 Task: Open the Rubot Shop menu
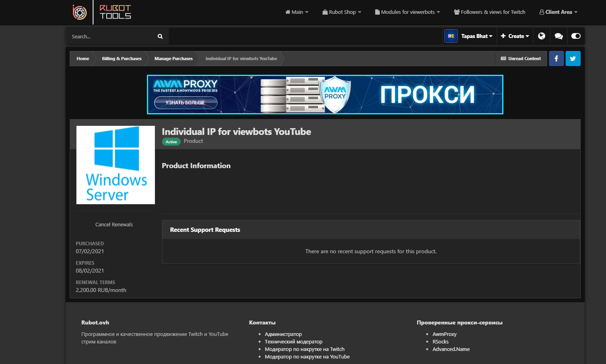coord(342,12)
